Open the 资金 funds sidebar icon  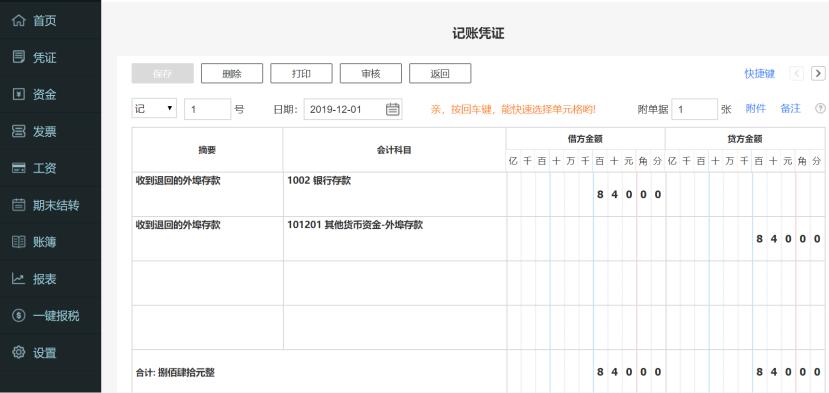pos(19,94)
